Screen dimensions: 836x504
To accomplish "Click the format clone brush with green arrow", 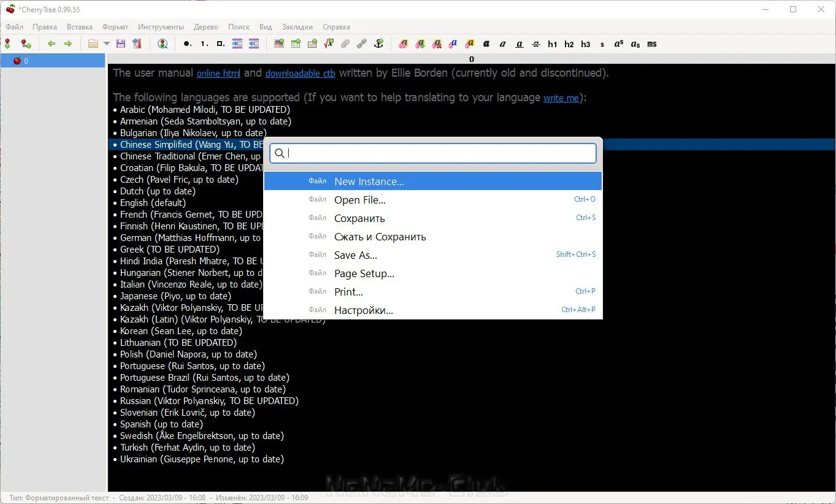I will point(420,44).
